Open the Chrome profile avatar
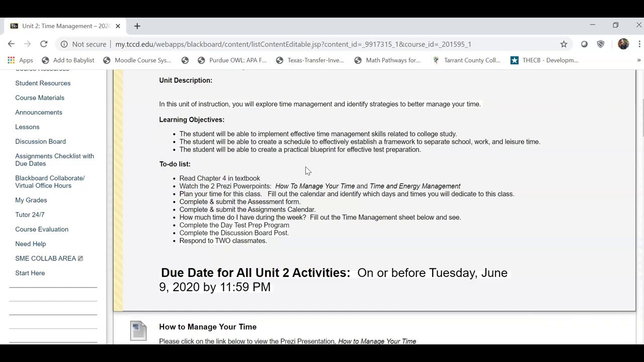The width and height of the screenshot is (644, 362). point(623,44)
